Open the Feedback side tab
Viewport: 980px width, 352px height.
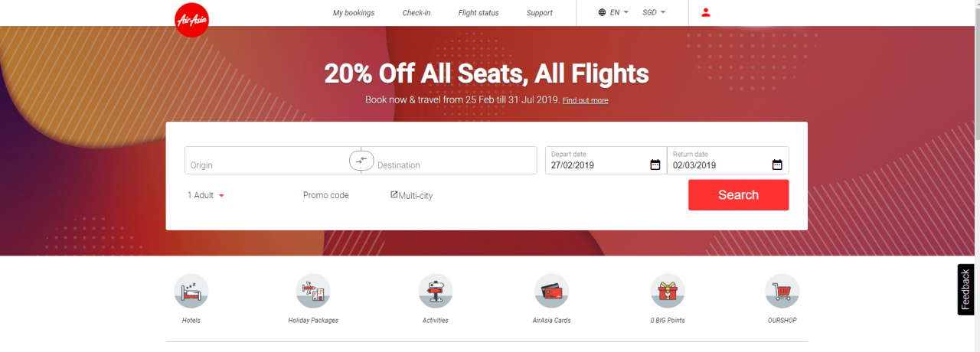tap(966, 289)
